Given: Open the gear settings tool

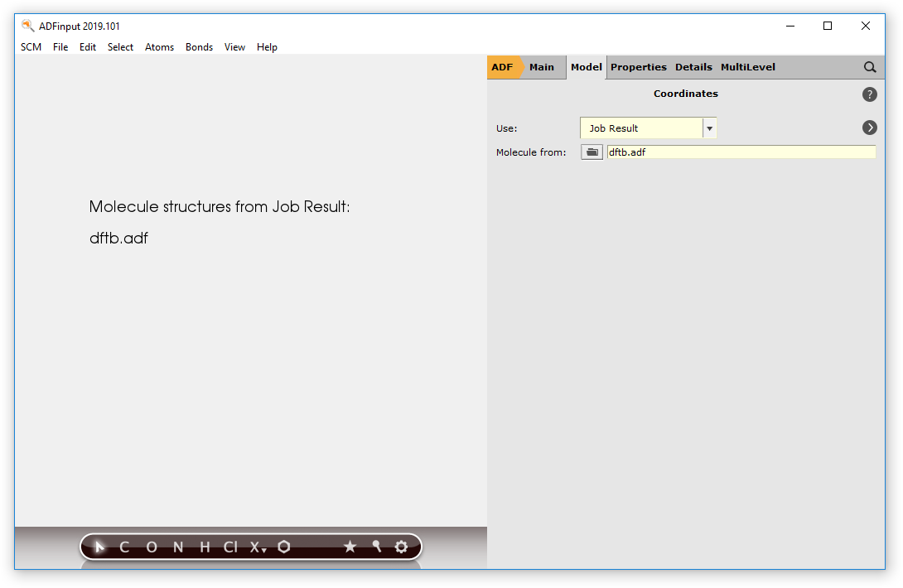Looking at the screenshot, I should [402, 547].
